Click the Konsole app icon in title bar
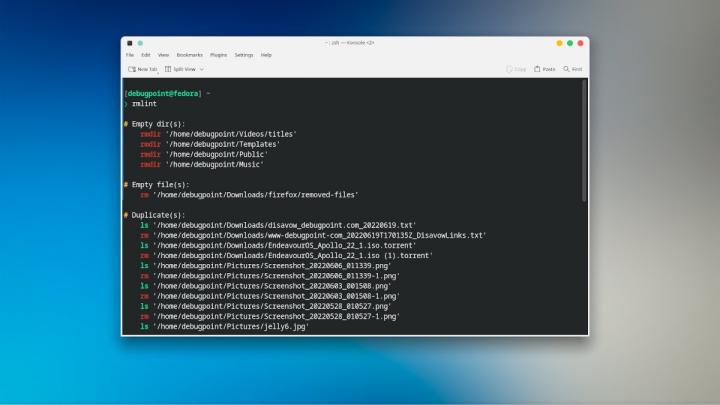720x405 pixels. (129, 43)
